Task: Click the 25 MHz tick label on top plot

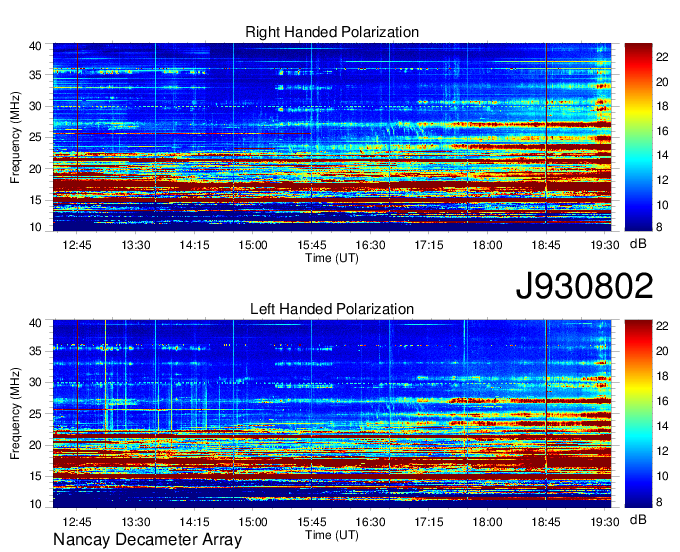Action: [35, 137]
